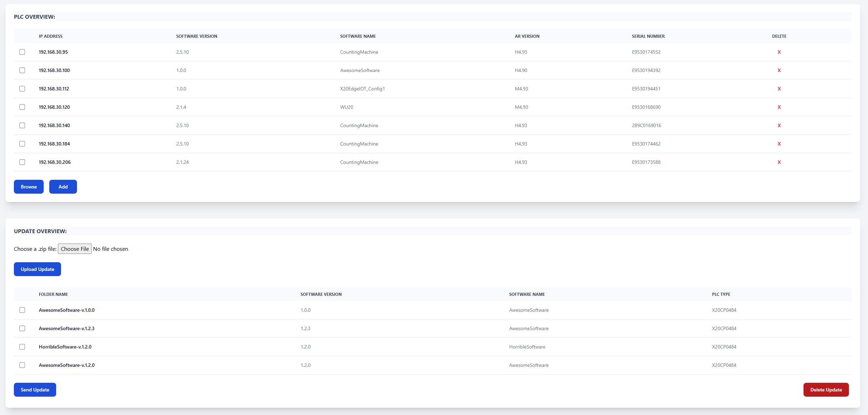Select the 192.168.30.95 PLC checkbox
Image resolution: width=868 pixels, height=415 pixels.
point(22,52)
